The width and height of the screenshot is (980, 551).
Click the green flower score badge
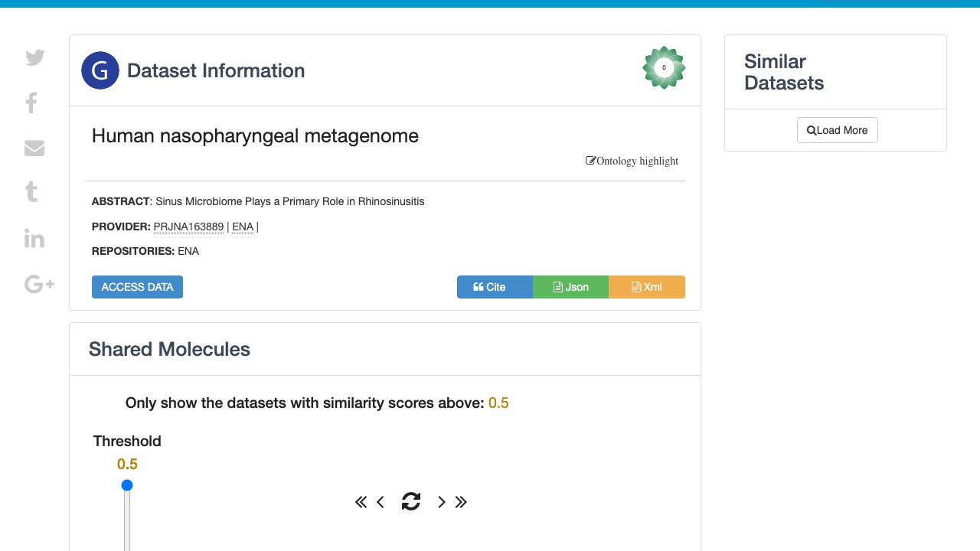pyautogui.click(x=664, y=67)
